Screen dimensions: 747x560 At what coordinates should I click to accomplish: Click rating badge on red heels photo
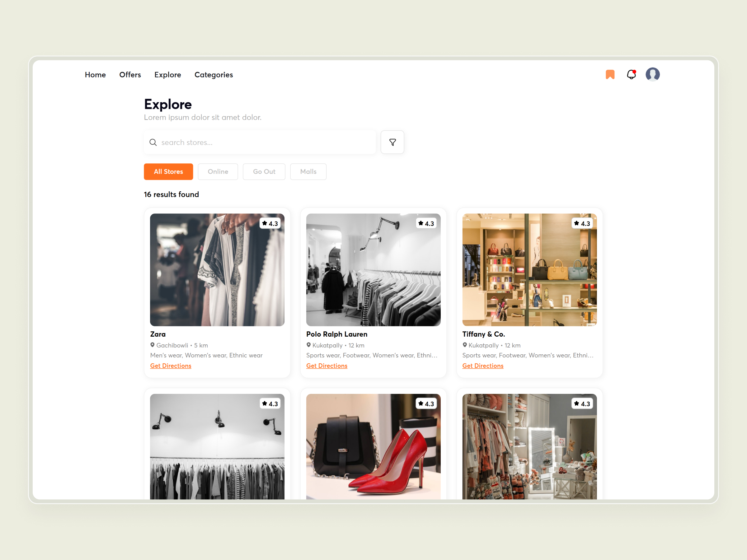[x=426, y=404]
